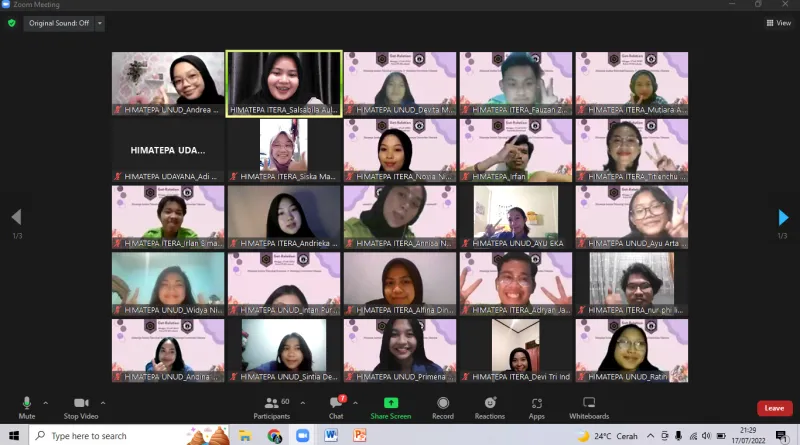This screenshot has height=445, width=800.
Task: Open the Chat panel
Action: tap(336, 406)
